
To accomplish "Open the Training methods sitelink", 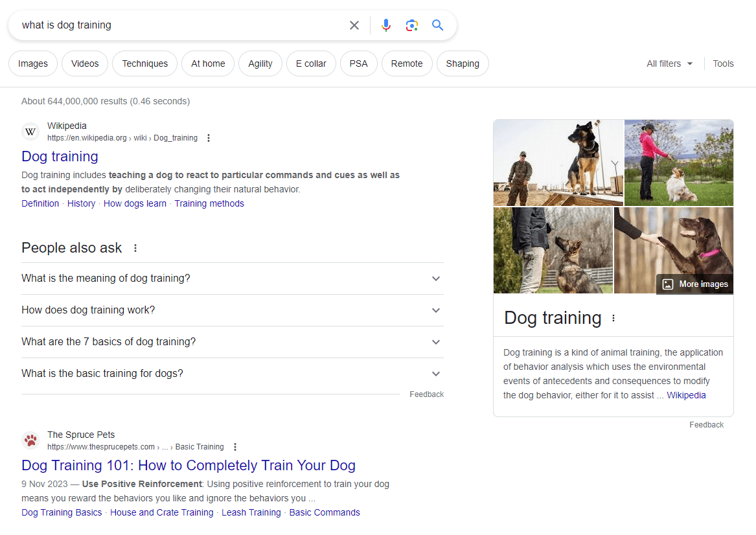I will 209,204.
